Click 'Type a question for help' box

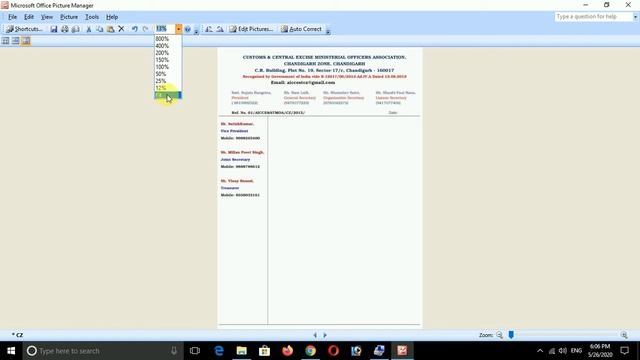click(x=593, y=16)
